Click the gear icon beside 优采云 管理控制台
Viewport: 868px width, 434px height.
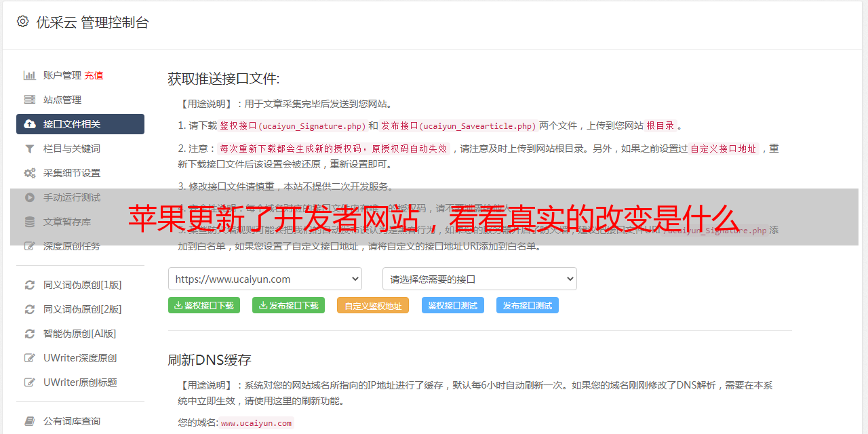[x=22, y=22]
